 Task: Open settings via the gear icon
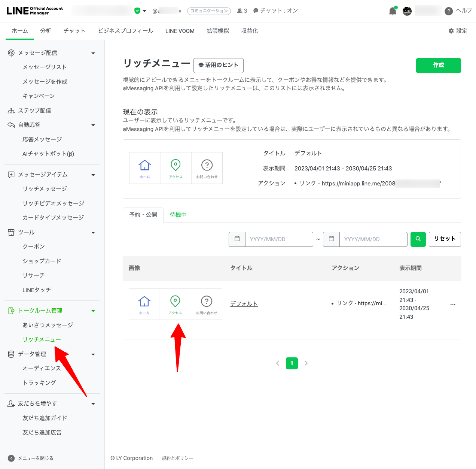pyautogui.click(x=451, y=31)
